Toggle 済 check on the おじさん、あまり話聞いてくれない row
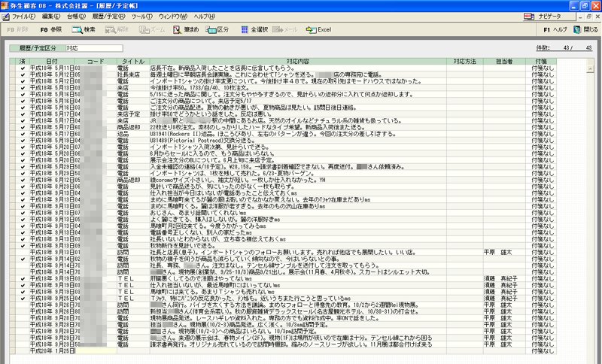 (x=23, y=213)
